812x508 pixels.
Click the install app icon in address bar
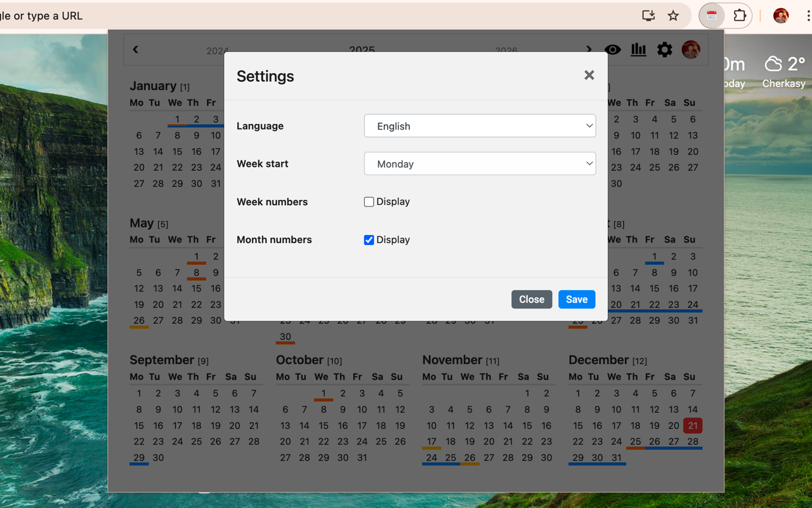648,16
